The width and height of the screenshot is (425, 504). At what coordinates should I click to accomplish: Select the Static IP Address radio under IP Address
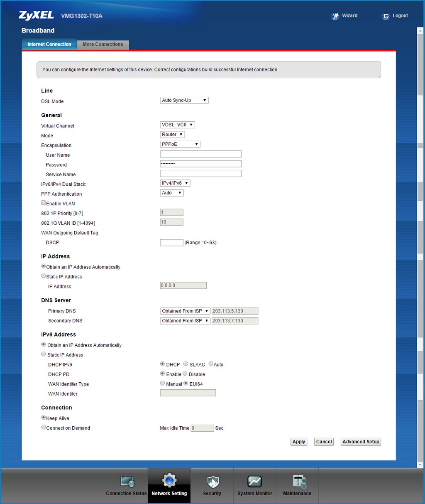44,276
